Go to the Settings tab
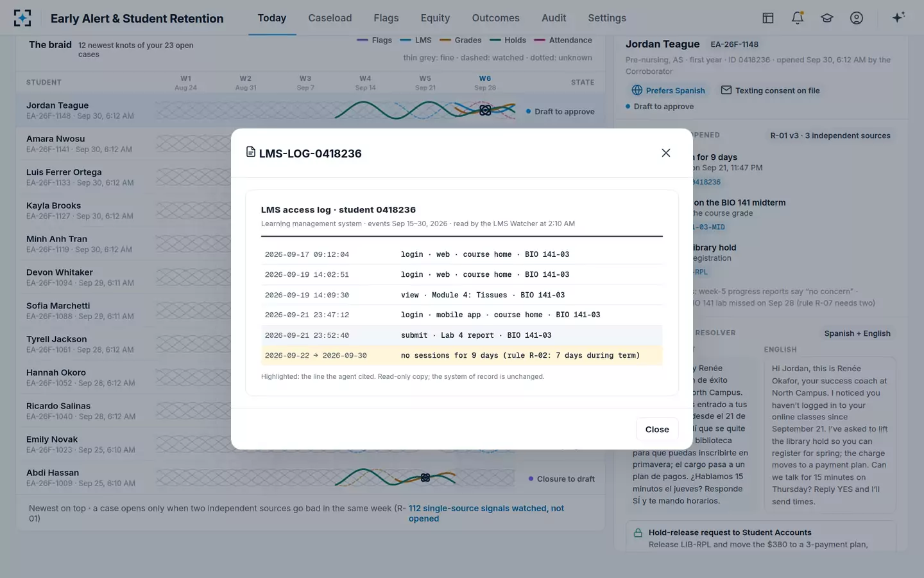This screenshot has width=924, height=578. [x=607, y=18]
